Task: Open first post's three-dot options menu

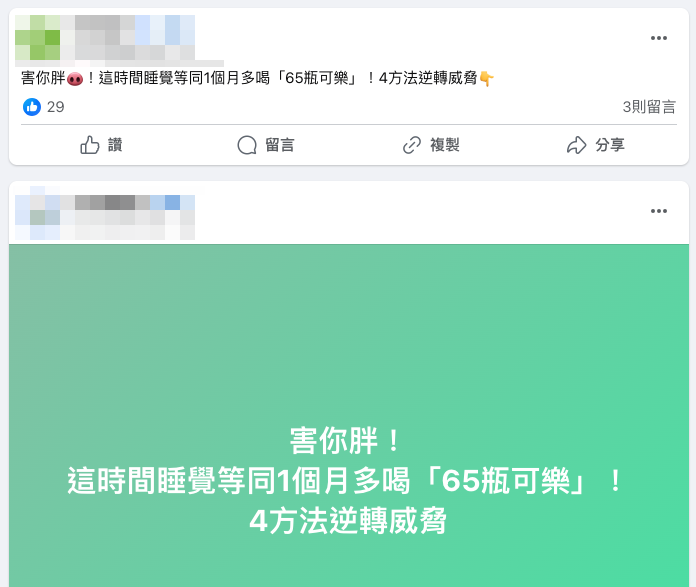Action: pyautogui.click(x=659, y=38)
